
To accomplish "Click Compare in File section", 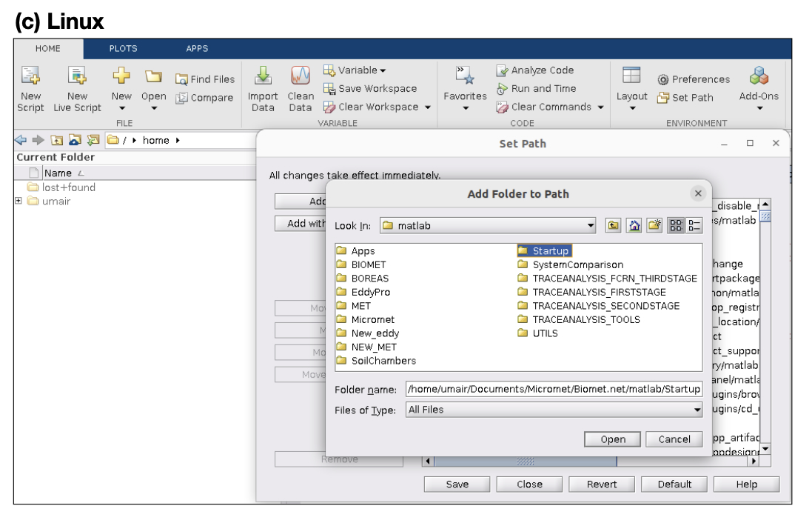I will [204, 98].
